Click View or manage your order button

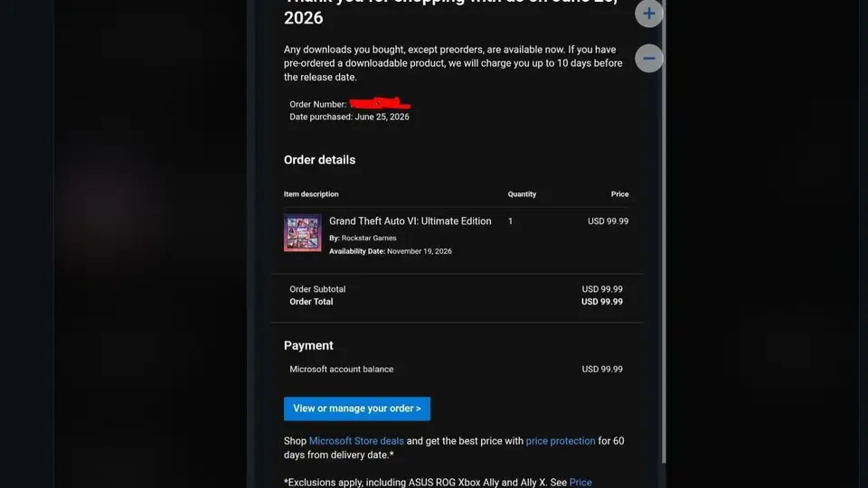[x=357, y=408]
